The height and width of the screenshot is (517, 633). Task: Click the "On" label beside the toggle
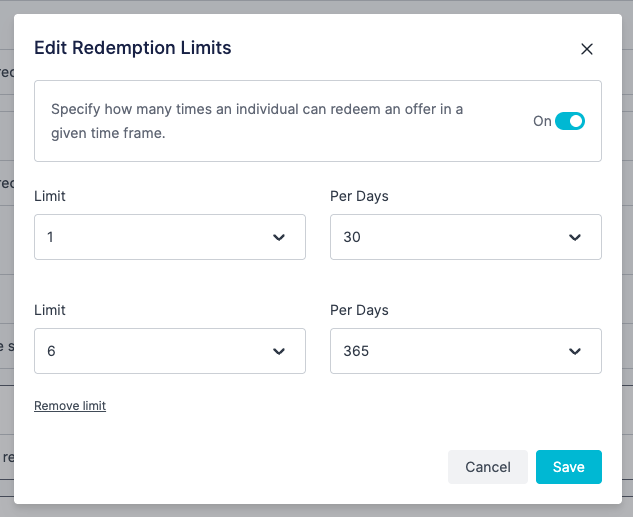pyautogui.click(x=542, y=121)
